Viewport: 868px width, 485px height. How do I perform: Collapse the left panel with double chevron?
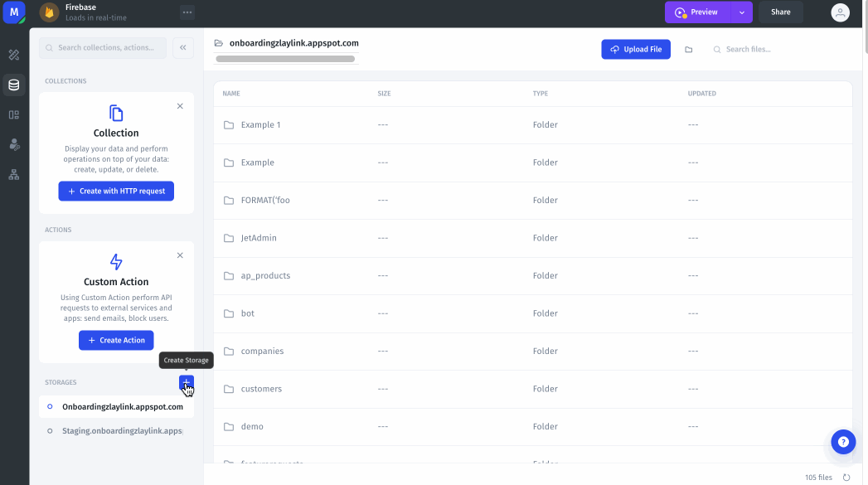click(x=183, y=48)
